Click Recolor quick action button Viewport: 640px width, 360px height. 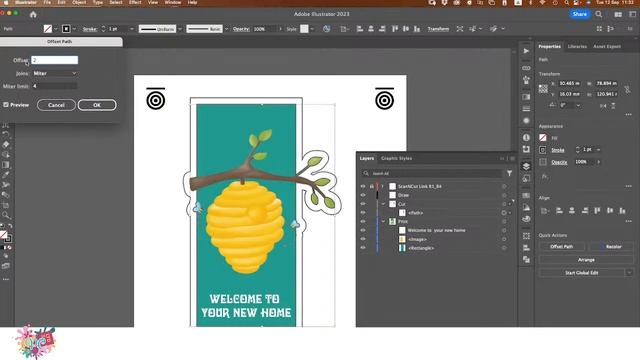tap(611, 247)
